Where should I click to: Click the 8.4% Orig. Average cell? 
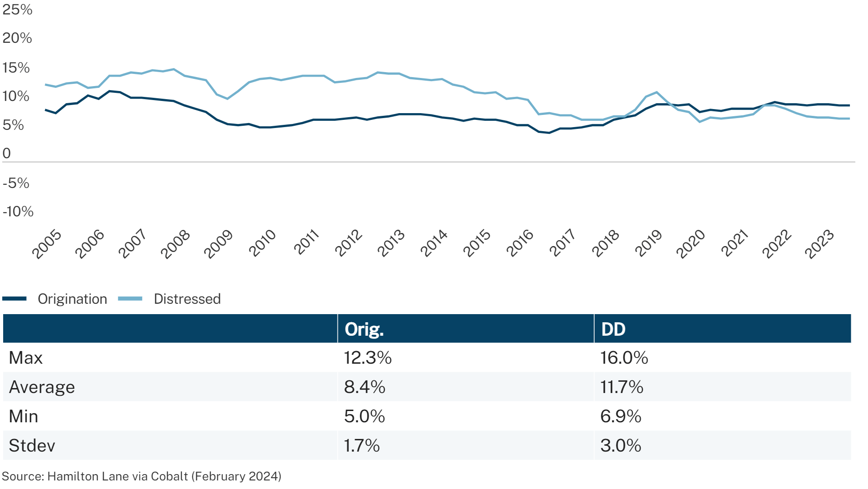click(365, 387)
